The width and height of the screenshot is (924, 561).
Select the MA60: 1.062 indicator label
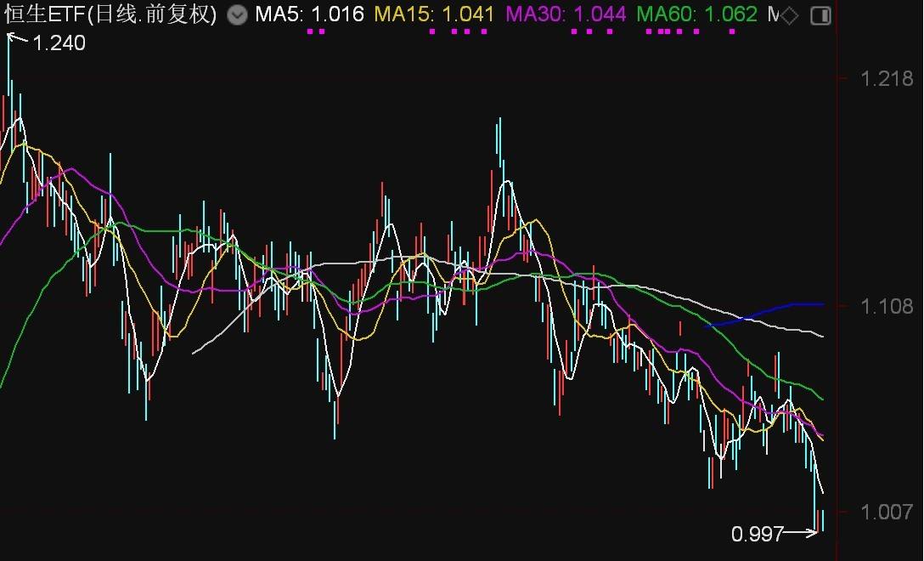tap(697, 14)
